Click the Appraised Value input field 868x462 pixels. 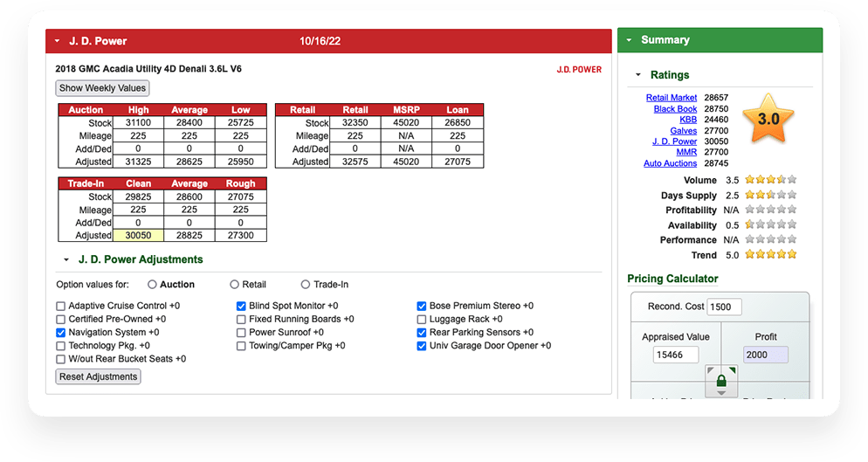(676, 355)
